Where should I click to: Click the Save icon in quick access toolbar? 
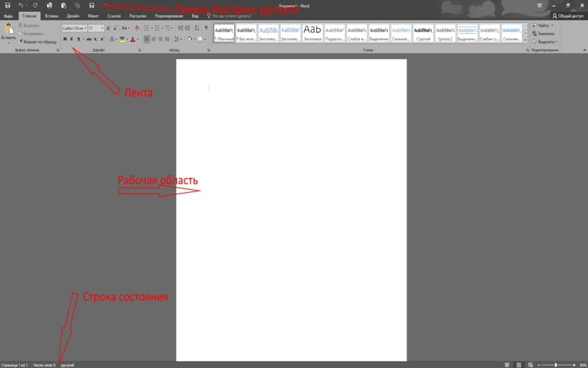7,6
